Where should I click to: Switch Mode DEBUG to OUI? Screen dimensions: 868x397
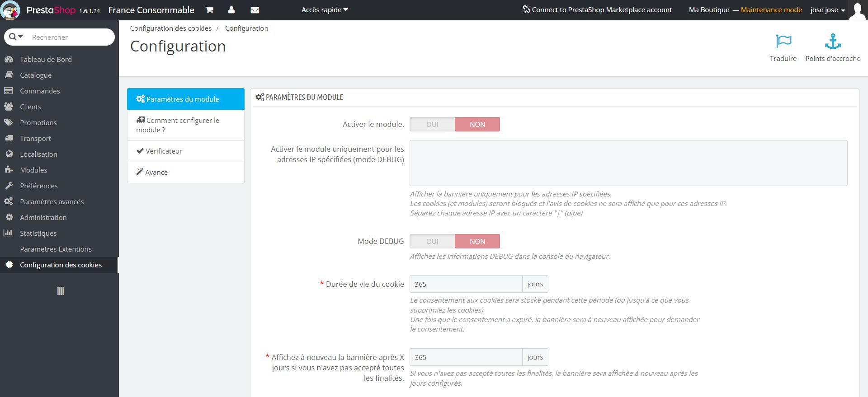point(432,241)
